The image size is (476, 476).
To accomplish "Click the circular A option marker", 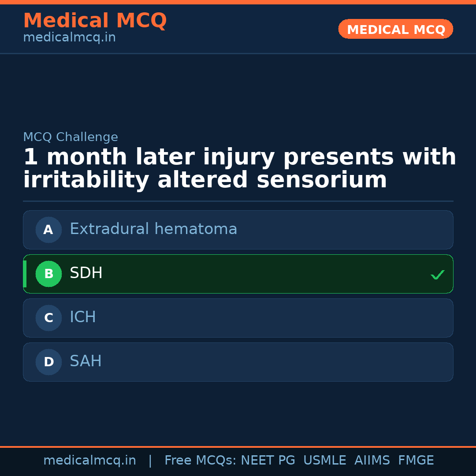I will [x=48, y=230].
